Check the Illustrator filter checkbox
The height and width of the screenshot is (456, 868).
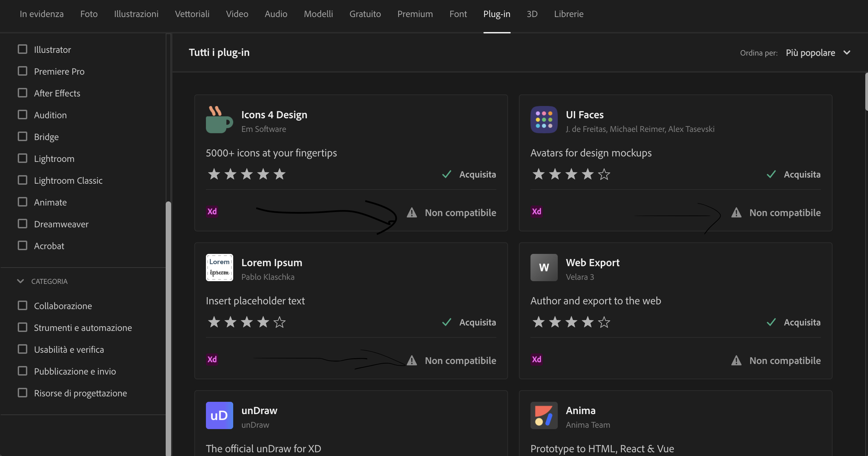(23, 49)
